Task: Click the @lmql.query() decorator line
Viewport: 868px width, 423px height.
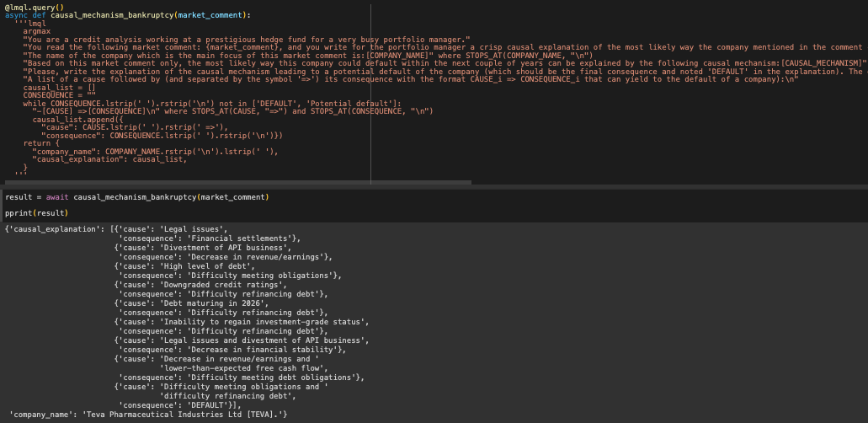Action: 34,7
